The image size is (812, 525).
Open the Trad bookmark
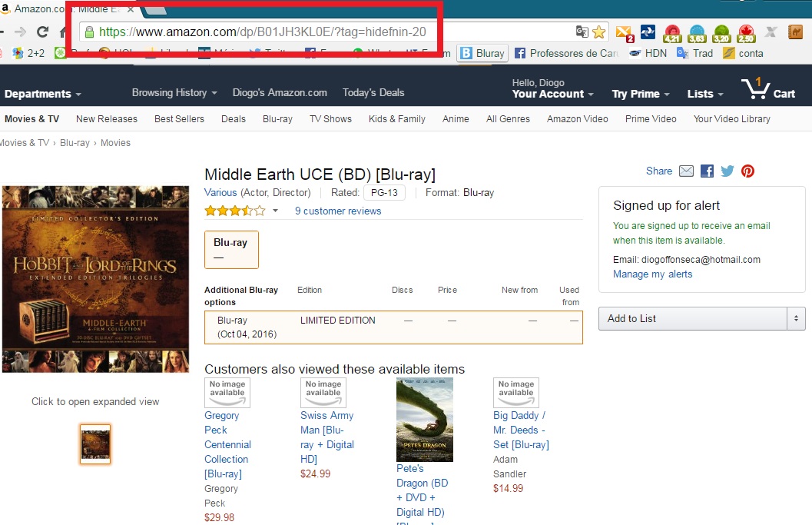(695, 53)
